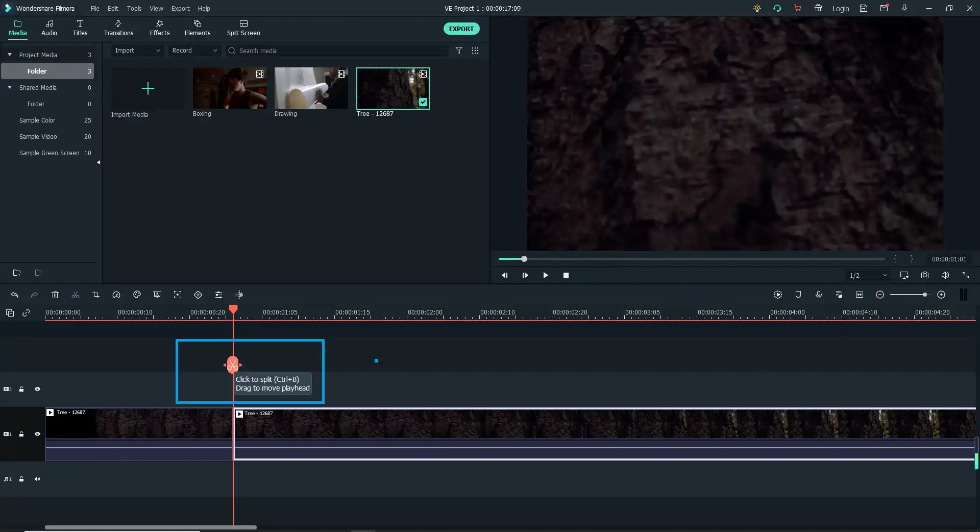Open the Import dropdown
The height and width of the screenshot is (532, 980).
click(x=137, y=51)
